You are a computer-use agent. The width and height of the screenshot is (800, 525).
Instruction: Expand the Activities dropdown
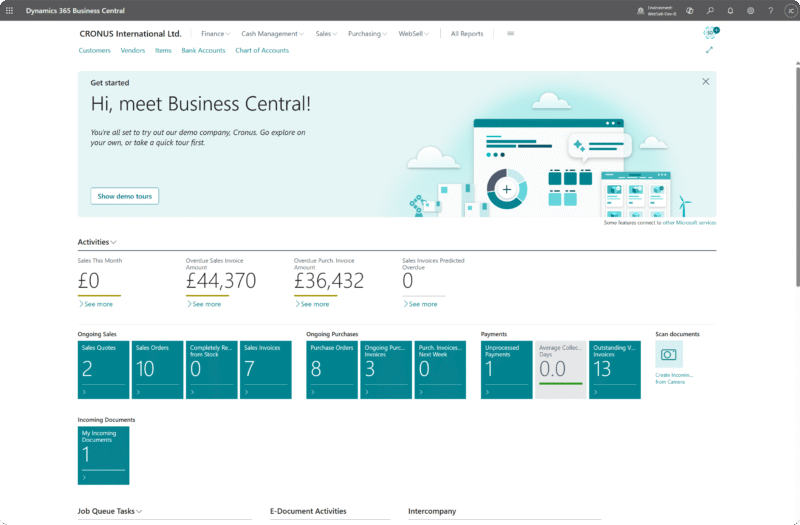point(97,242)
